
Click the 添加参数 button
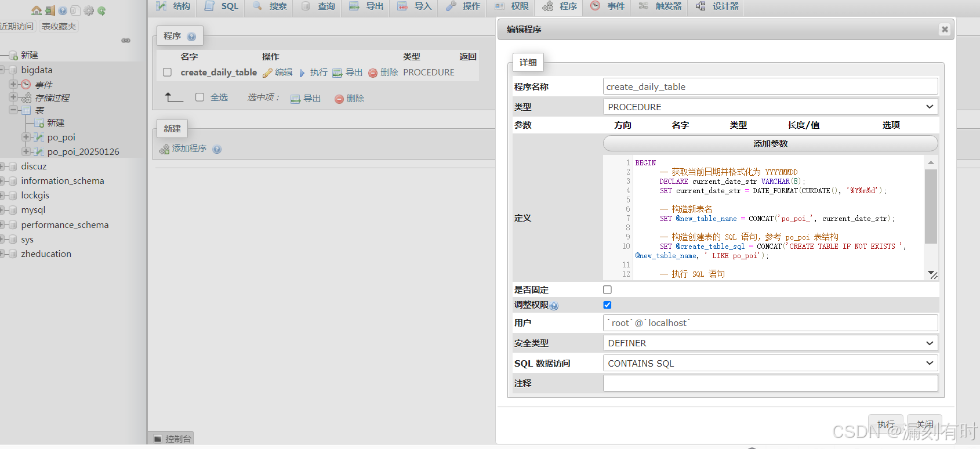pyautogui.click(x=770, y=143)
